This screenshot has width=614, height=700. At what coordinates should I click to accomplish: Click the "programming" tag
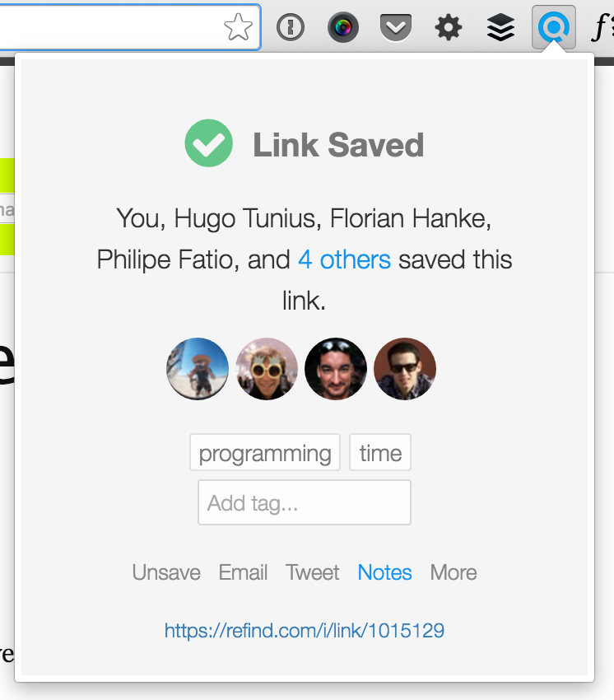point(265,453)
